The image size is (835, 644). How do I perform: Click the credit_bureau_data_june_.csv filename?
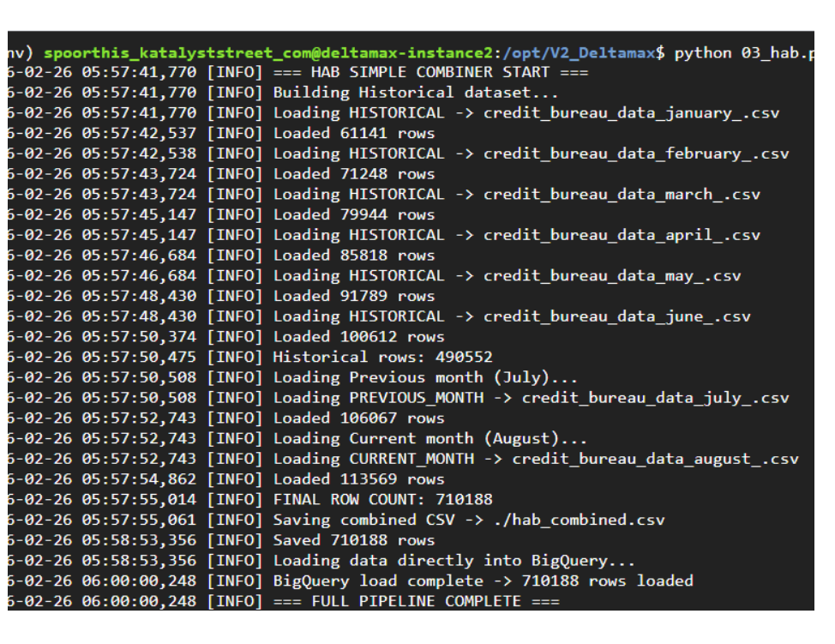click(616, 316)
